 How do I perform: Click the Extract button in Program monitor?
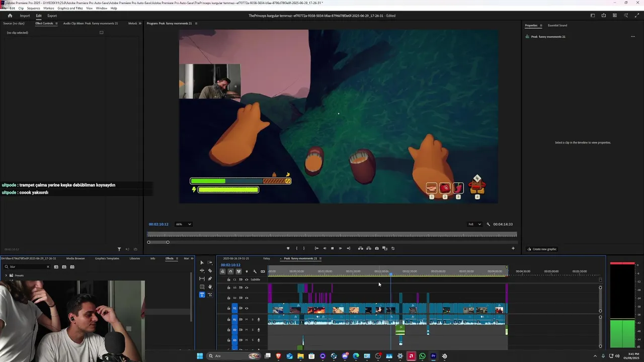(369, 248)
